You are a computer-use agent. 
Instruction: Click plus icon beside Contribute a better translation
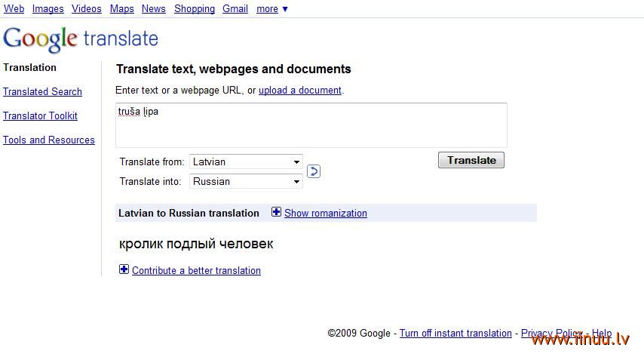coord(124,269)
